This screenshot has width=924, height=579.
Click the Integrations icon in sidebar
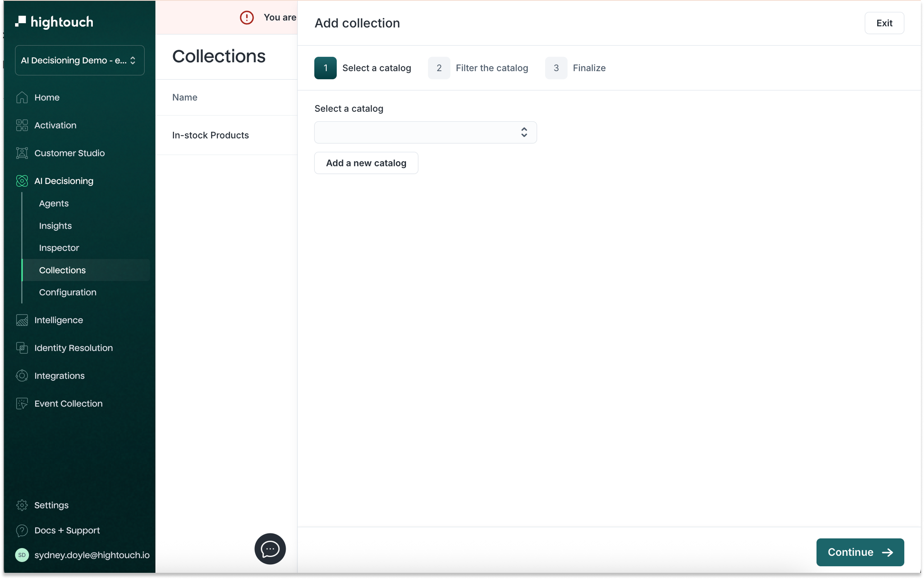tap(22, 376)
